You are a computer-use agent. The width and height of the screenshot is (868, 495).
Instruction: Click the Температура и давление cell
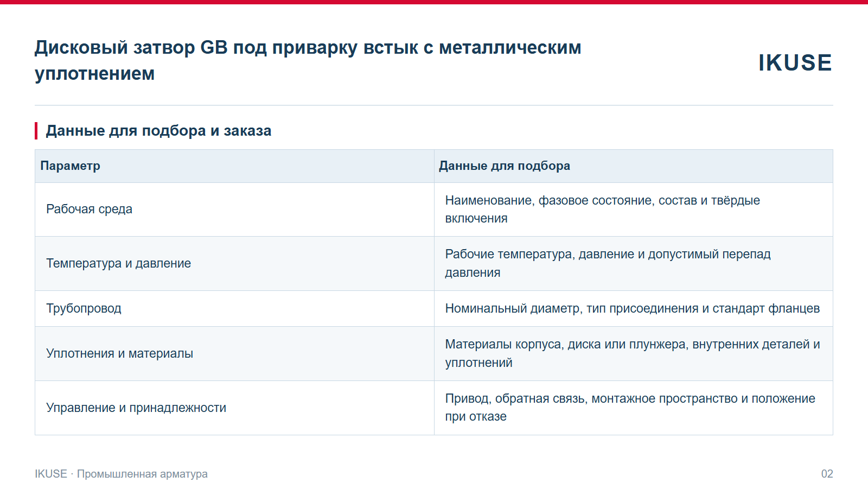pyautogui.click(x=234, y=264)
